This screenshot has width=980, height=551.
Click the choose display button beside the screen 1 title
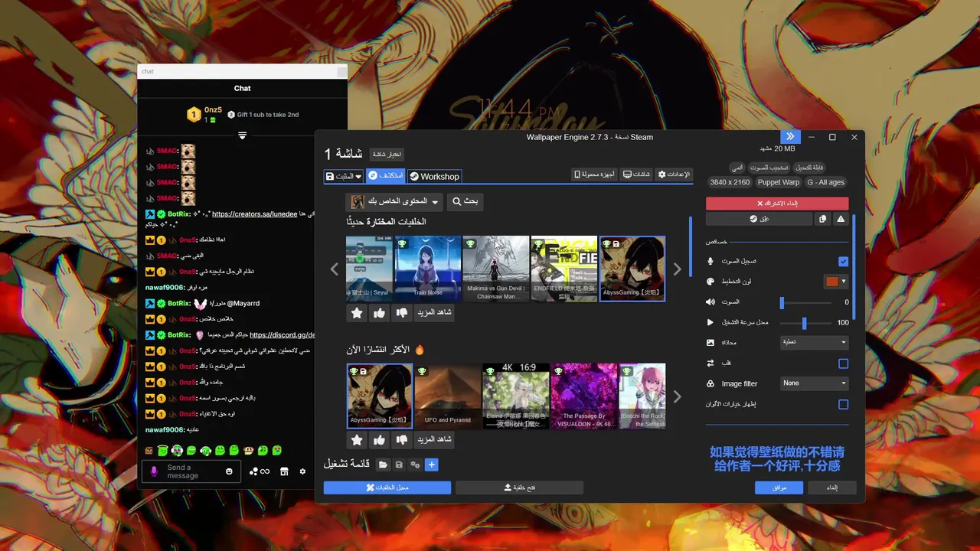(387, 155)
